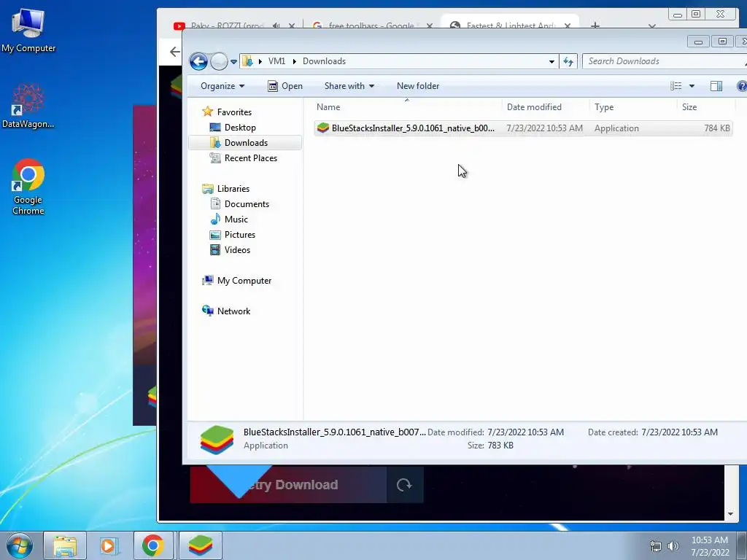This screenshot has height=560, width=747.
Task: Click the large BlueStacks icon in details pane
Action: pos(217,440)
